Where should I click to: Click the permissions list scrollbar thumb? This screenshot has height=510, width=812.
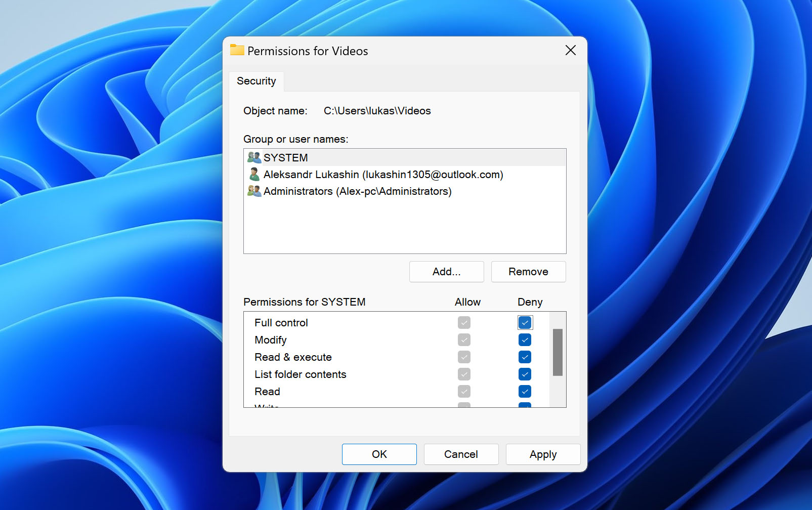pyautogui.click(x=558, y=352)
